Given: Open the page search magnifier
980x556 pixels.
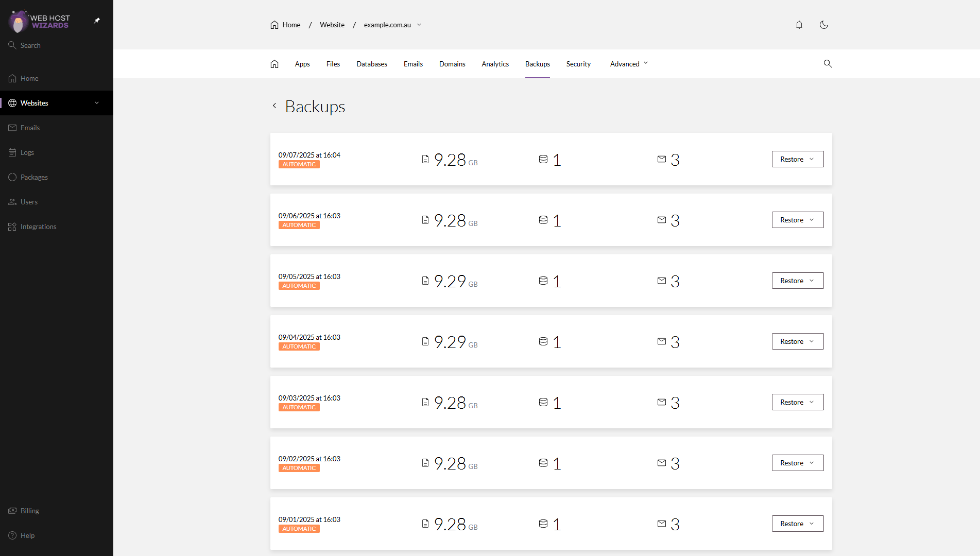Looking at the screenshot, I should coord(828,63).
